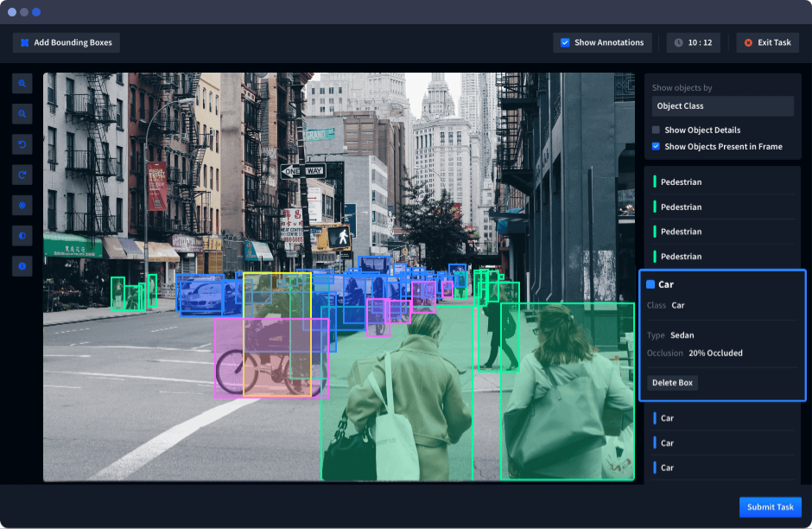Uncheck the Show Annotations checkbox

tap(565, 42)
